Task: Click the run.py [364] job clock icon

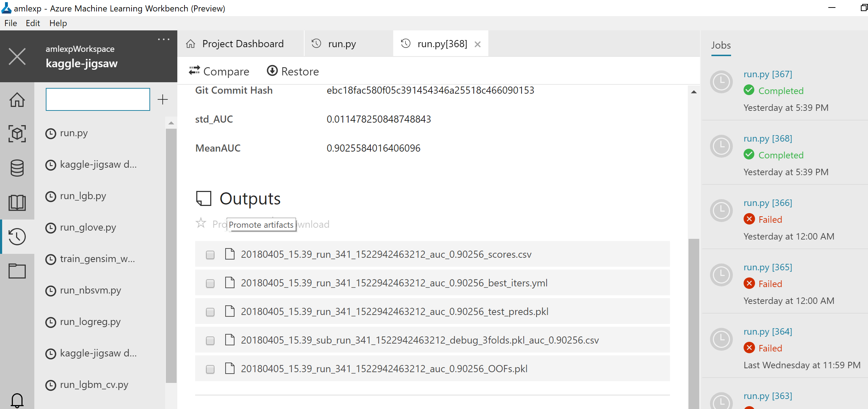Action: click(721, 339)
